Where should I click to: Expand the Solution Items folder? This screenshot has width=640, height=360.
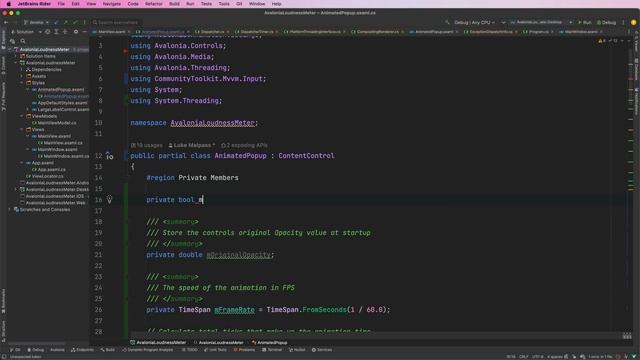coord(16,56)
